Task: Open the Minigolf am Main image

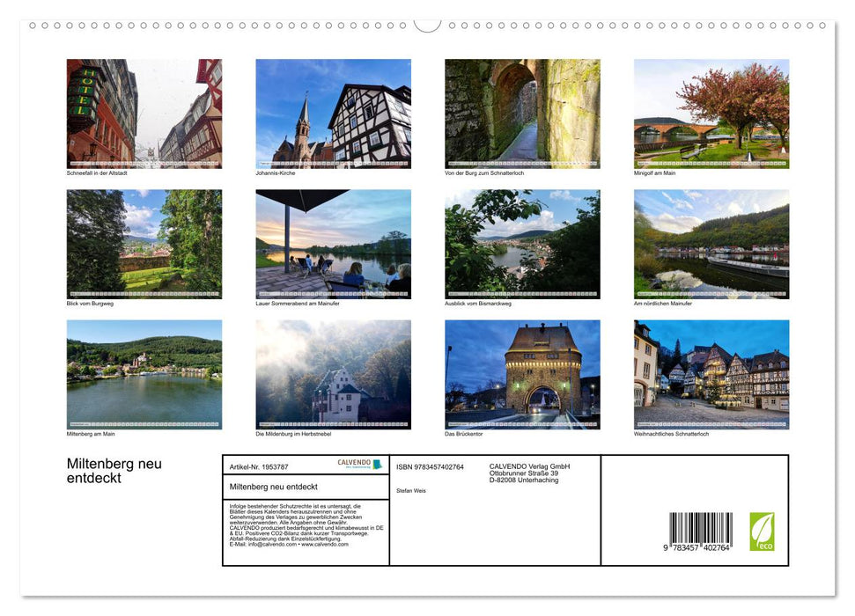Action: coord(711,113)
